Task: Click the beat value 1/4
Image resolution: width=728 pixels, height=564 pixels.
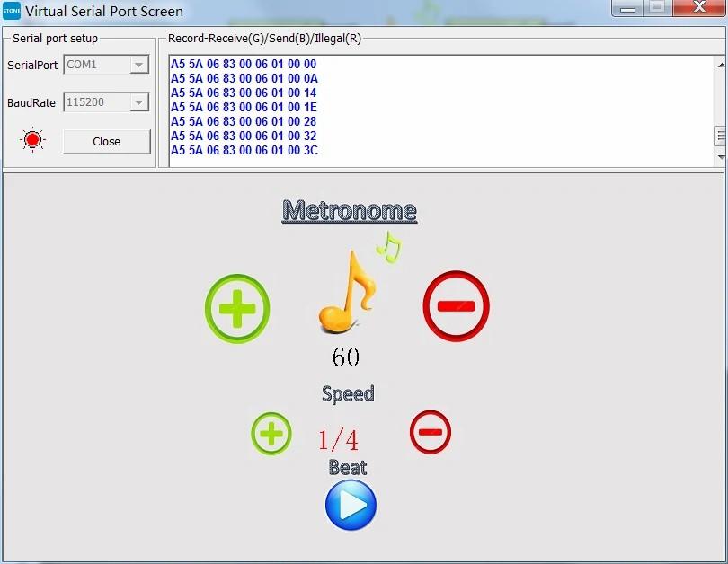Action: pos(338,440)
